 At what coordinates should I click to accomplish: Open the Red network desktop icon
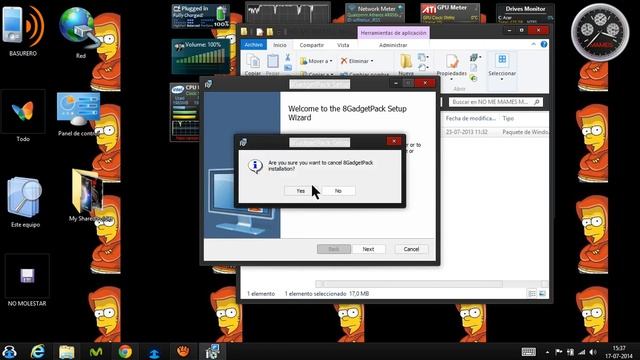pos(80,33)
